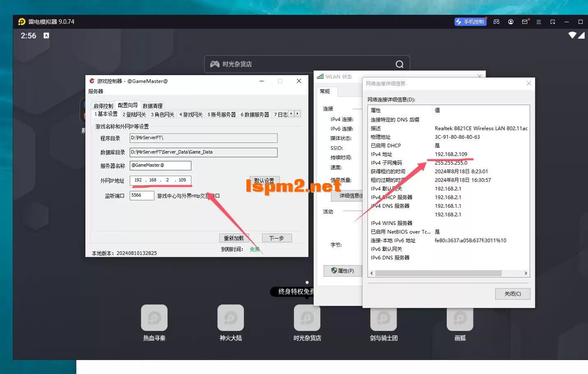Select the 物理地址 row in details list
This screenshot has height=374, width=588.
click(x=448, y=137)
